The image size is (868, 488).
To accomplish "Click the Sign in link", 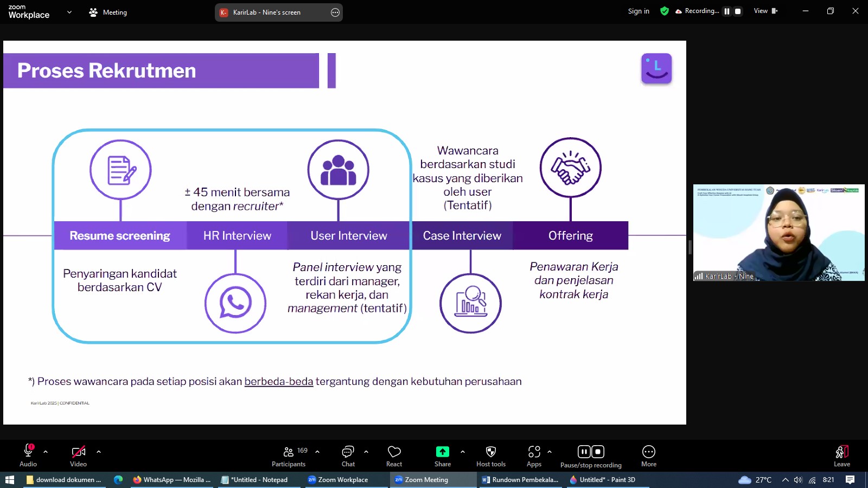I will click(x=639, y=11).
